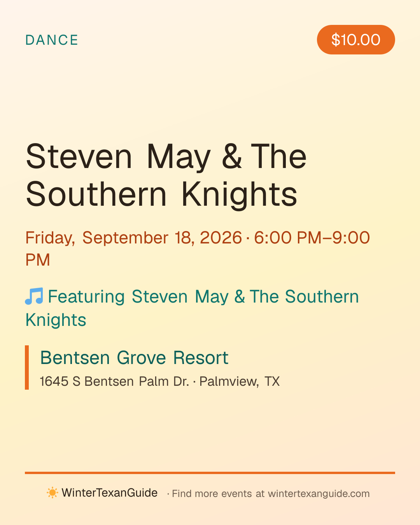
Task: Click the orange vertical bar beside the venue
Action: 27,367
